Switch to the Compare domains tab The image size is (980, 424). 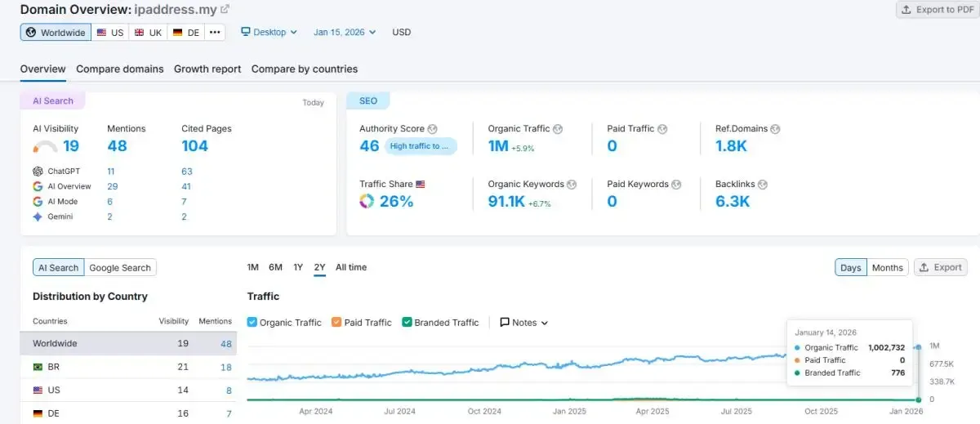[120, 69]
